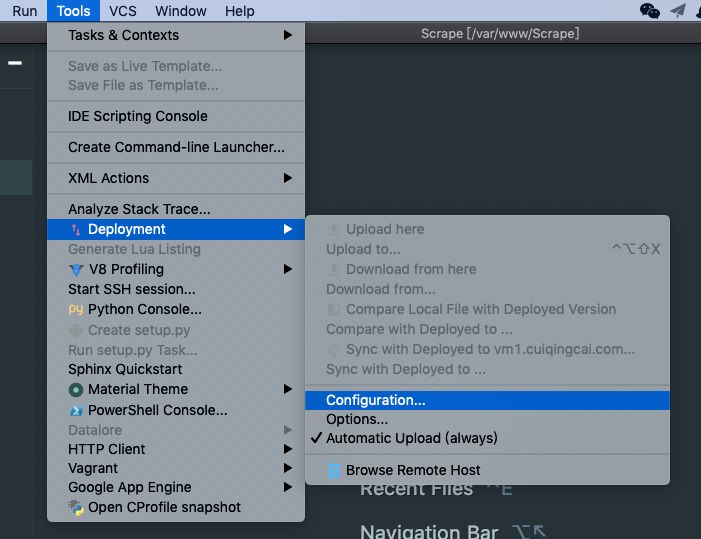
Task: Open HTTP Client submenu
Action: (x=176, y=449)
